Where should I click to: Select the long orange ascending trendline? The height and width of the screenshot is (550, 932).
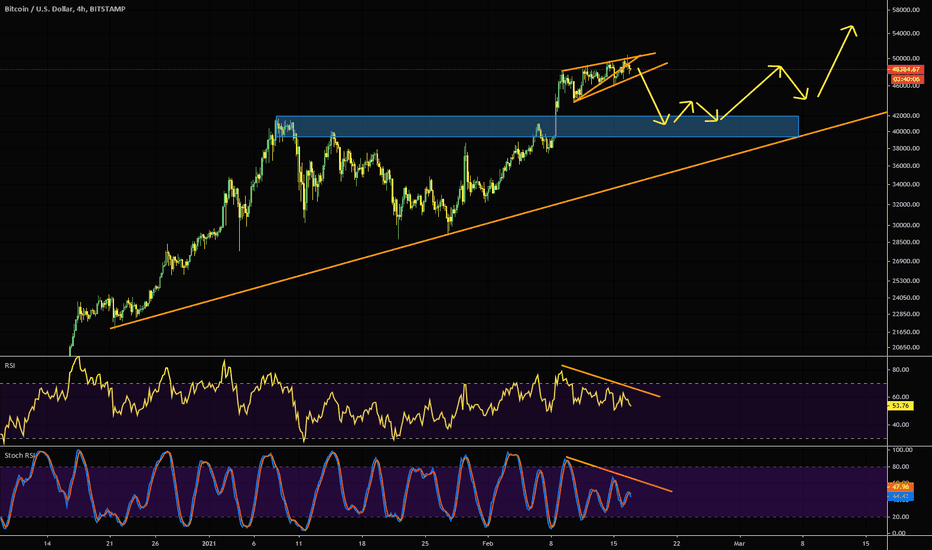[498, 219]
